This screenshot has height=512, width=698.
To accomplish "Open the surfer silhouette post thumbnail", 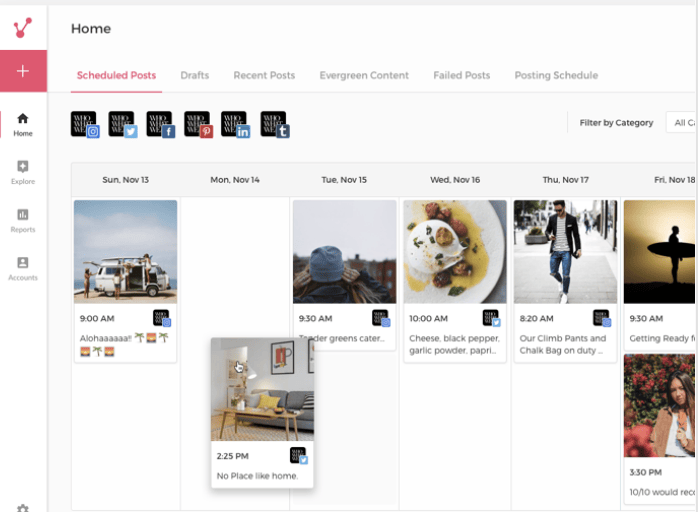I will 659,252.
